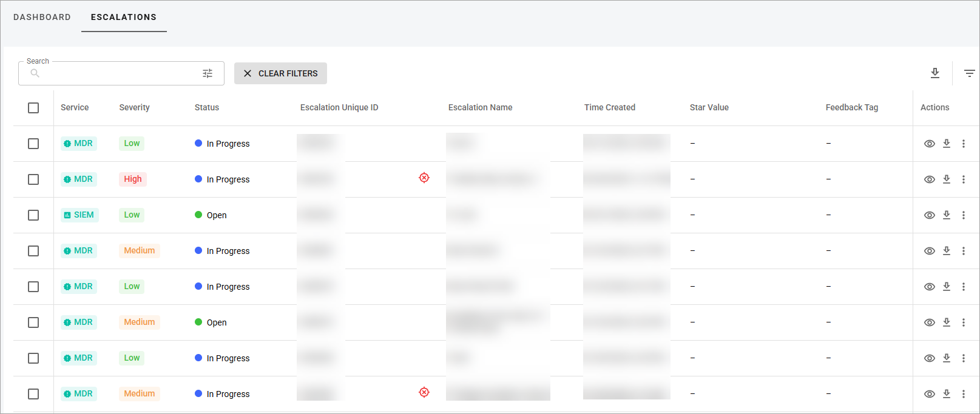This screenshot has width=980, height=414.
Task: Download the first row's escalation
Action: coord(947,143)
